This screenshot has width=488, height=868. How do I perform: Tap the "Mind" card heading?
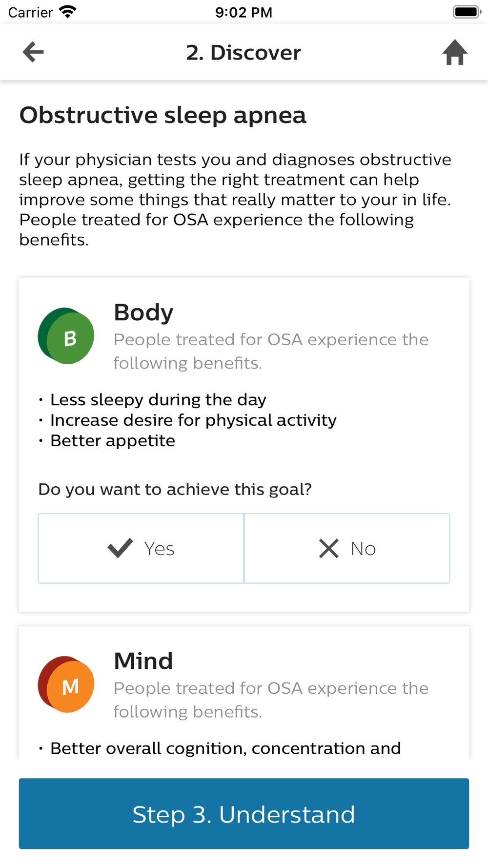pyautogui.click(x=143, y=661)
